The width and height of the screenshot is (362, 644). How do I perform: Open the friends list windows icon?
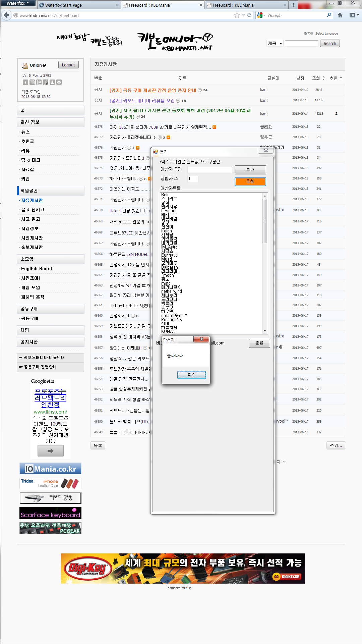point(32,82)
